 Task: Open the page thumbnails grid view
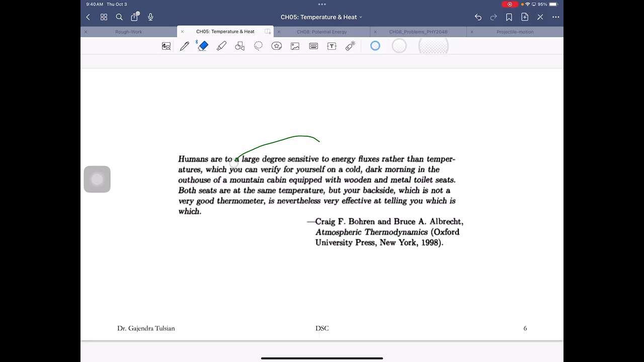click(104, 17)
